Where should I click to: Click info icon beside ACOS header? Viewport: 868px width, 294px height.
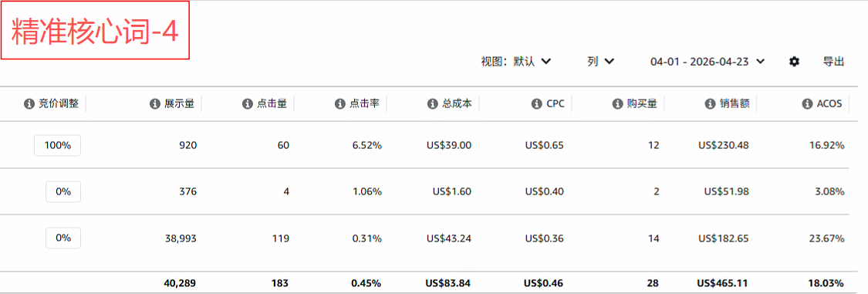point(806,103)
